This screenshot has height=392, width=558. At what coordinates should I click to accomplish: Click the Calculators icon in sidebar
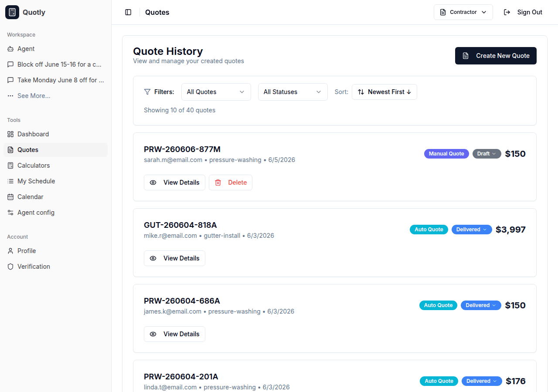(x=10, y=166)
